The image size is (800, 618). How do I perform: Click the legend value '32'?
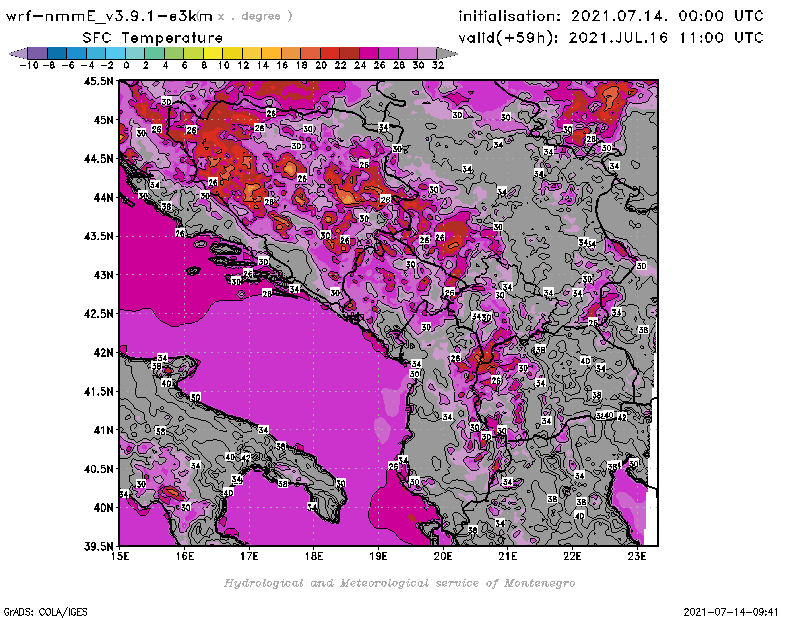click(438, 65)
